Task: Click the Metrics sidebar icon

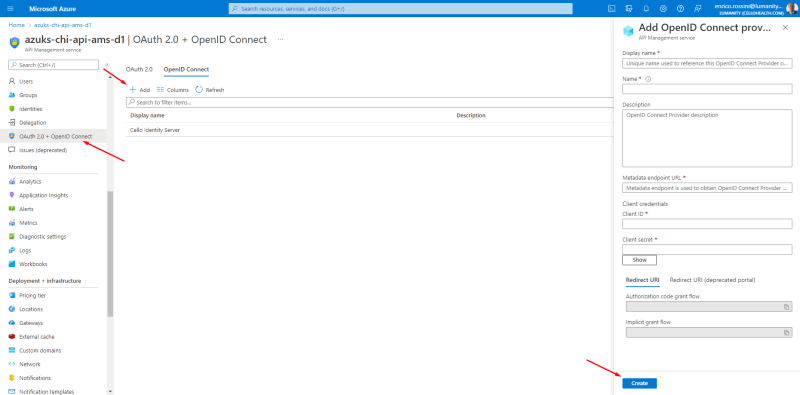Action: pyautogui.click(x=12, y=223)
